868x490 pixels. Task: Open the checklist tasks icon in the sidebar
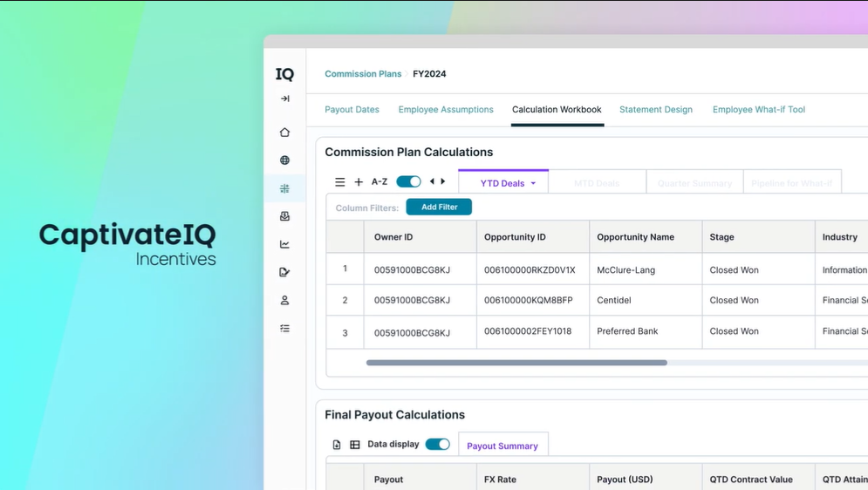(x=284, y=329)
